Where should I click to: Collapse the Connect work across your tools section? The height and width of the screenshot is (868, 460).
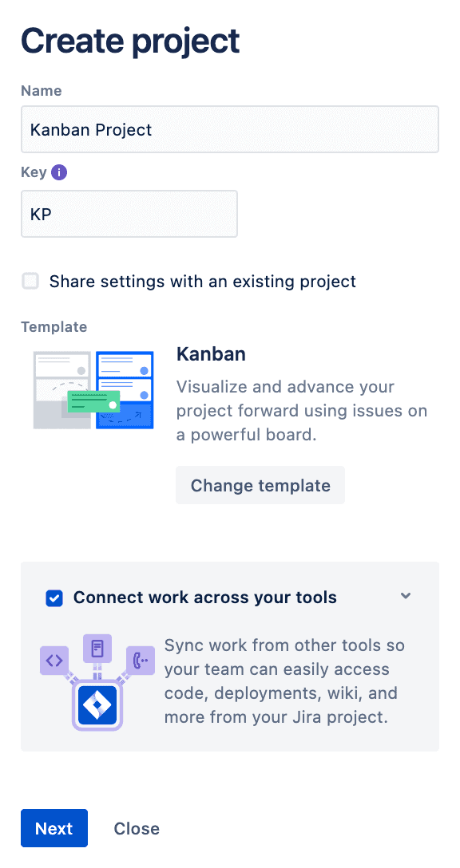click(x=406, y=596)
